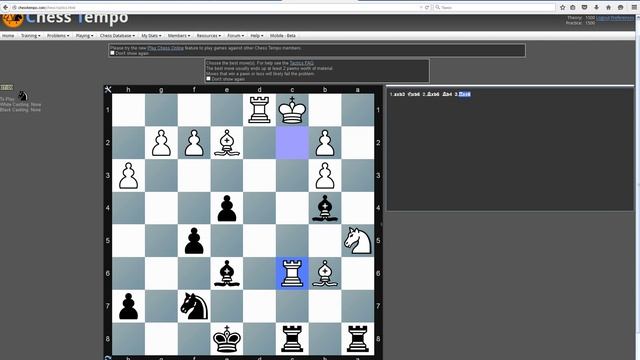Viewport: 640px width, 360px height.
Task: Open the bookmarks list icon beside the star
Action: [573, 7]
